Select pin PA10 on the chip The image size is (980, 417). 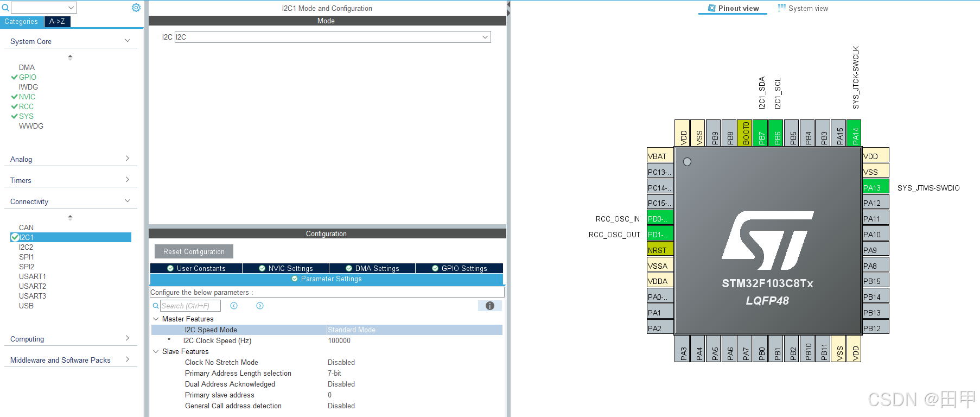pos(876,234)
